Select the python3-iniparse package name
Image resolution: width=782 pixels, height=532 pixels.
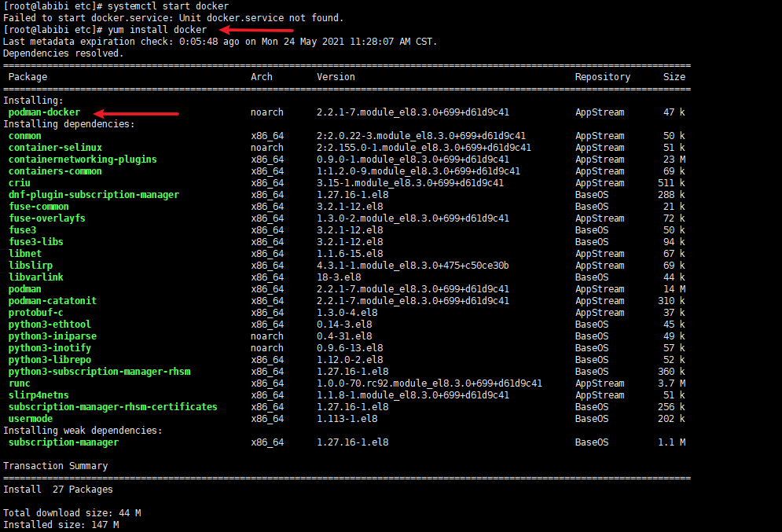tap(53, 336)
